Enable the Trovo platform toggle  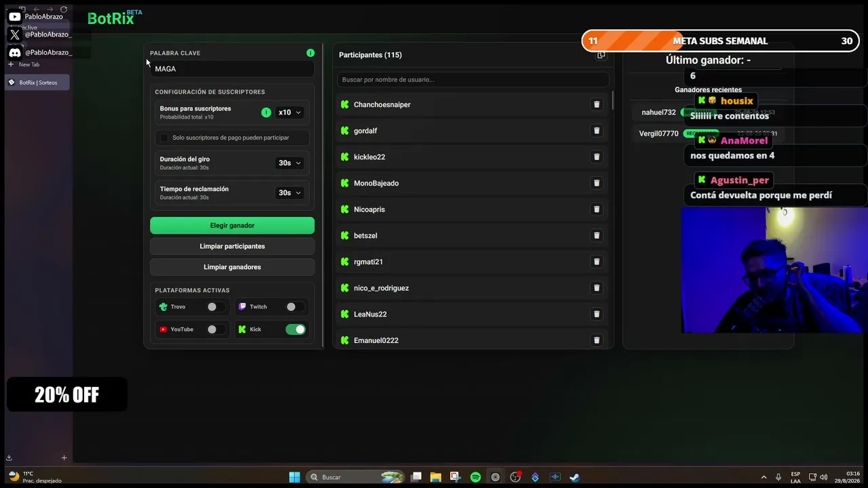tap(216, 307)
